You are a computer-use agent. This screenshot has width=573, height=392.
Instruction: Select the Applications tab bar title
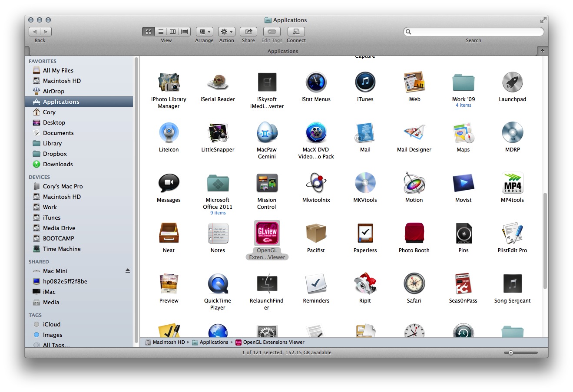(283, 51)
